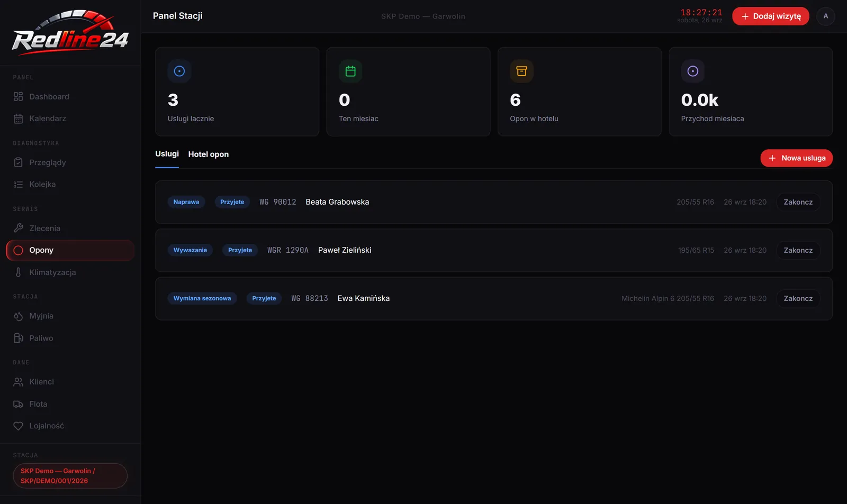Click the Dodaj wizytę button
The image size is (847, 504).
click(770, 16)
